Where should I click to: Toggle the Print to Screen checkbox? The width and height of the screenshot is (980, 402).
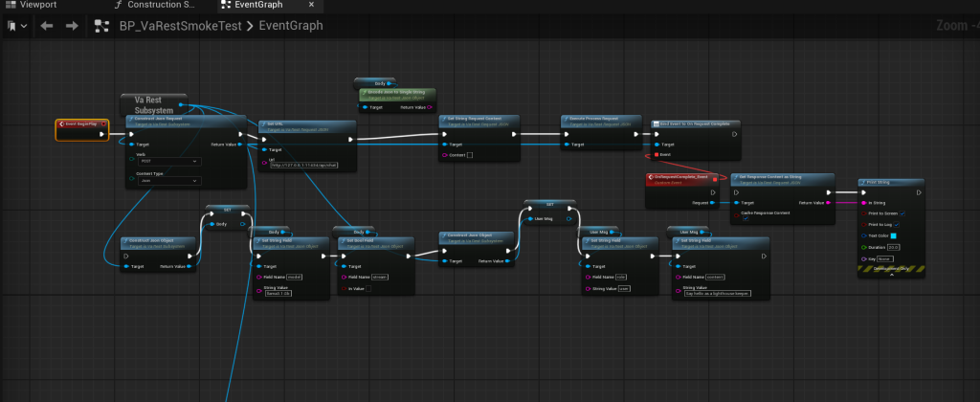(902, 212)
